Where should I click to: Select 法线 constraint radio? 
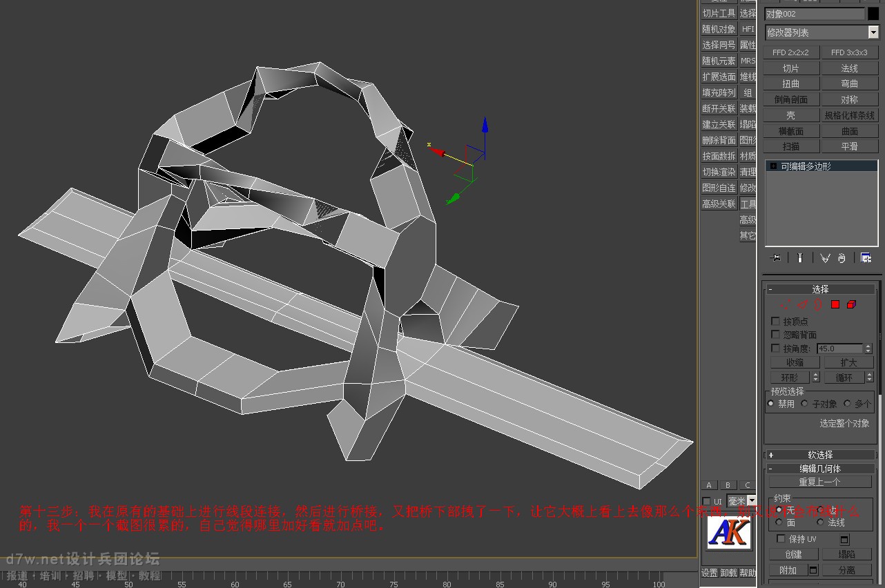click(820, 522)
